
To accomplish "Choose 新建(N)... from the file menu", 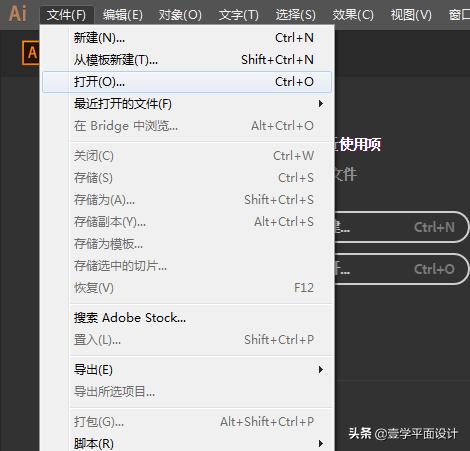I will pos(187,38).
